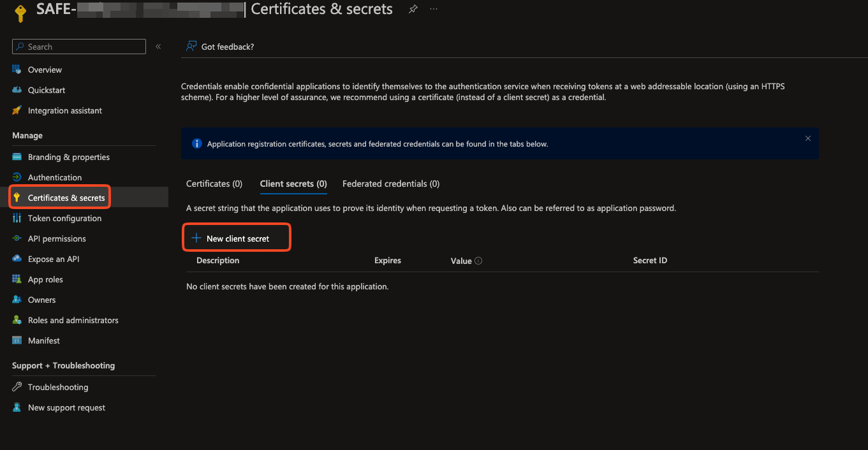The image size is (868, 450).
Task: Create a New support request
Action: point(67,407)
